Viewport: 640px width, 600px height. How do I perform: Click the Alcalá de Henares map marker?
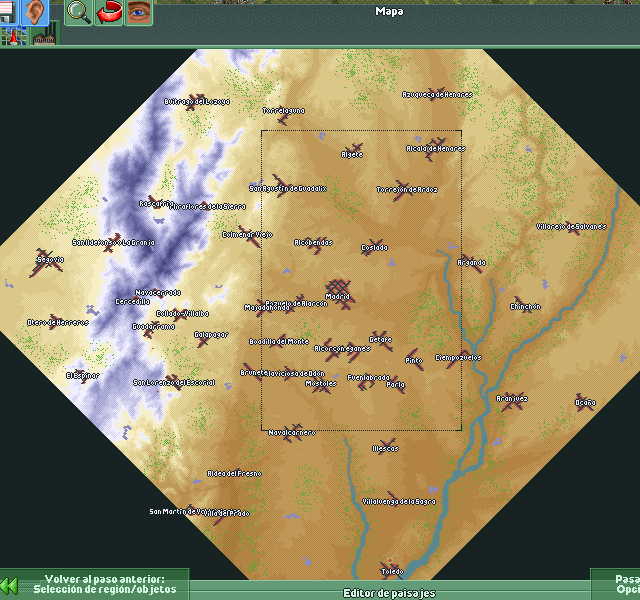tap(435, 148)
